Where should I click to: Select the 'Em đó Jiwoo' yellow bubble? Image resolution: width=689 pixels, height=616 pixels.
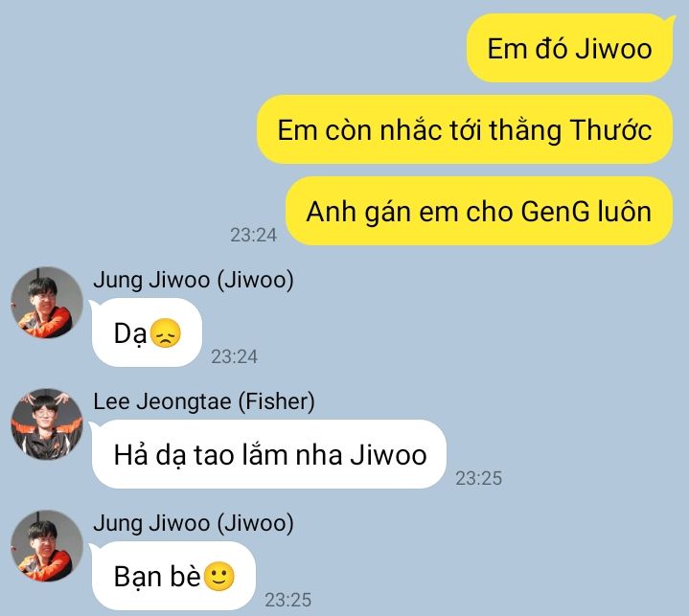point(569,48)
